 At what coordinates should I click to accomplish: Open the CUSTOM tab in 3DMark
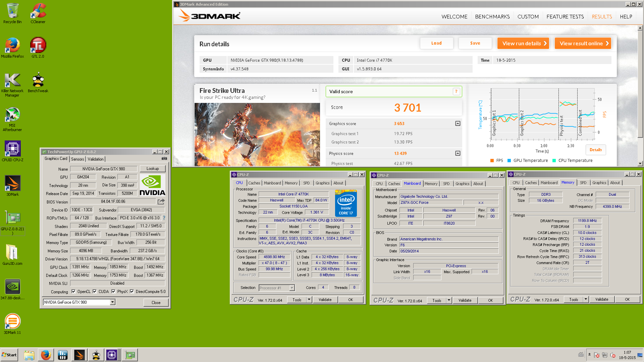(x=528, y=16)
